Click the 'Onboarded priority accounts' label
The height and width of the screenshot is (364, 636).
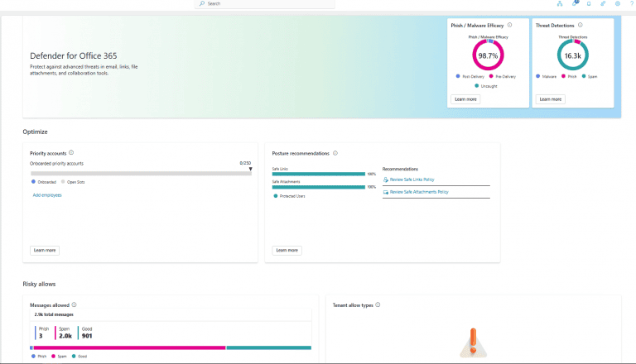pos(57,164)
